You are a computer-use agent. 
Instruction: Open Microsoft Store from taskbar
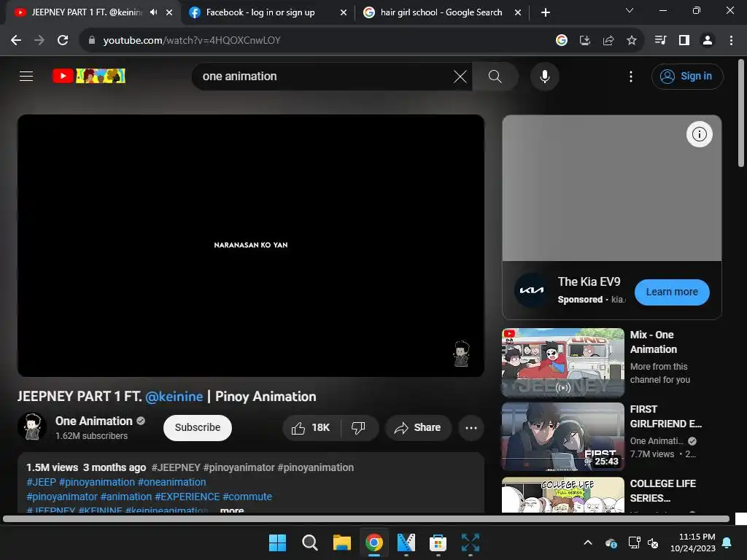(x=438, y=542)
